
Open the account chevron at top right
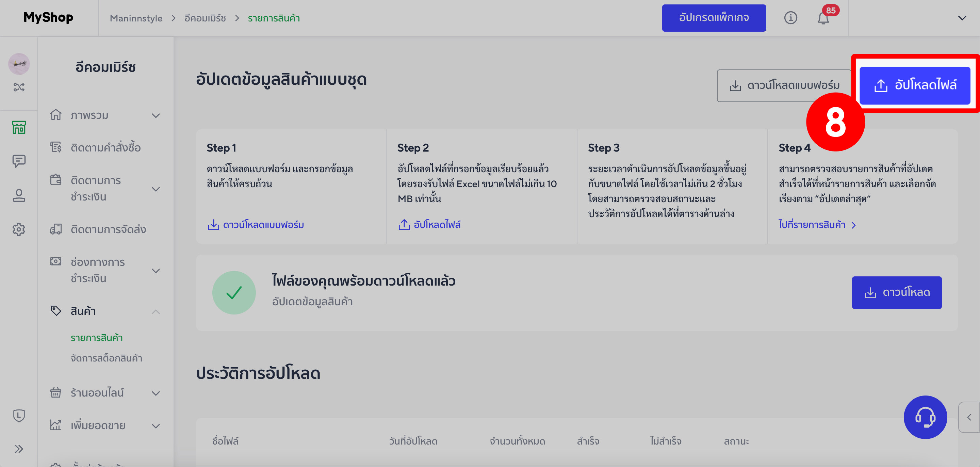(x=962, y=18)
